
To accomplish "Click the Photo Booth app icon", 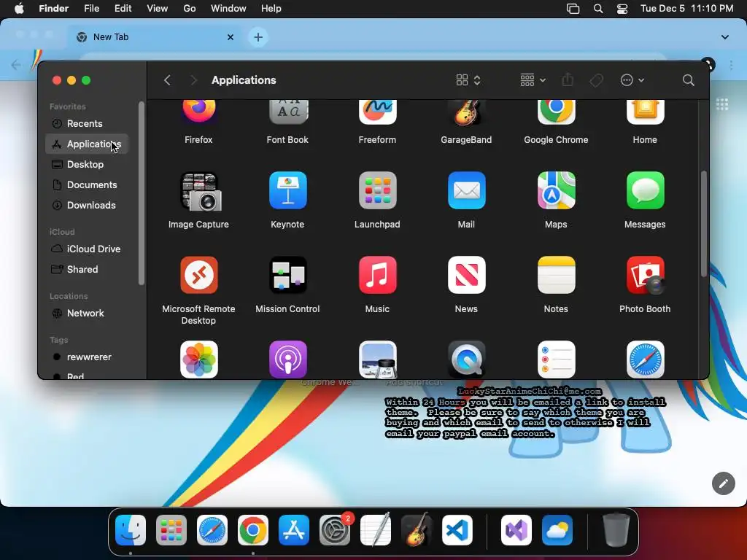I will pyautogui.click(x=645, y=275).
